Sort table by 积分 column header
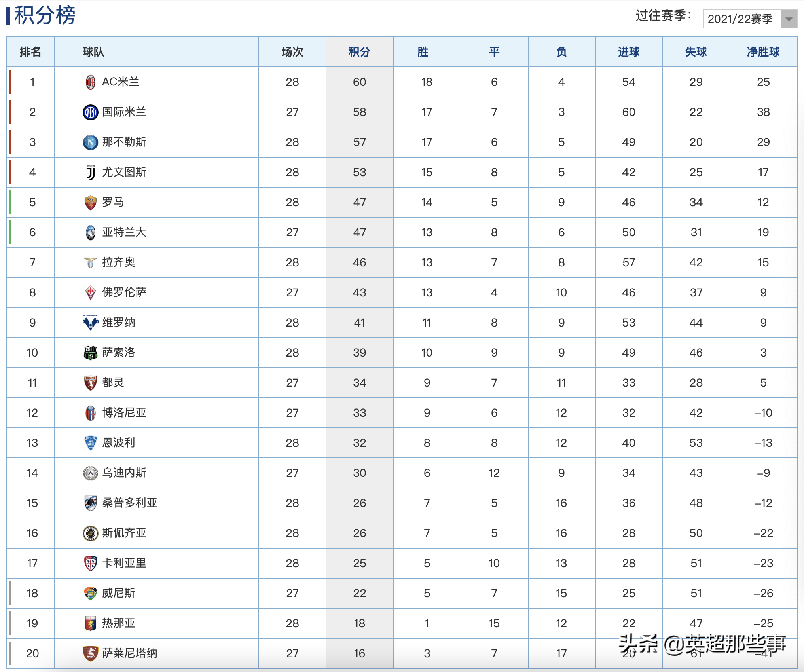The width and height of the screenshot is (804, 672). click(359, 52)
